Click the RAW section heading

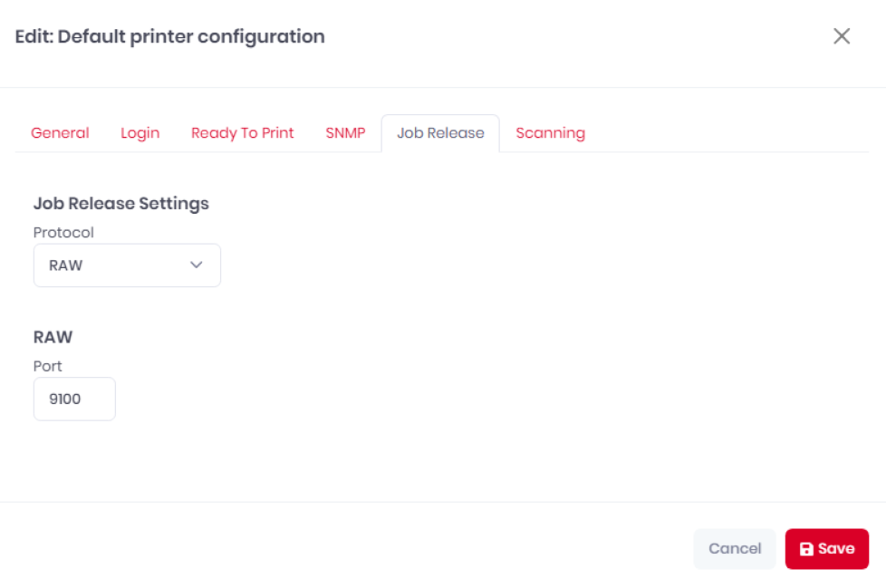click(x=53, y=337)
